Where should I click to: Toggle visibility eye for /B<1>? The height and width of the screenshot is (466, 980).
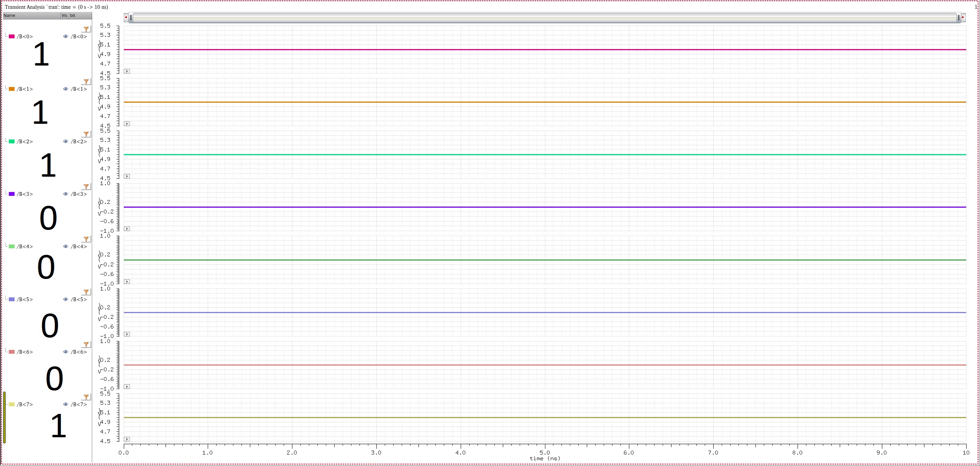[66, 89]
